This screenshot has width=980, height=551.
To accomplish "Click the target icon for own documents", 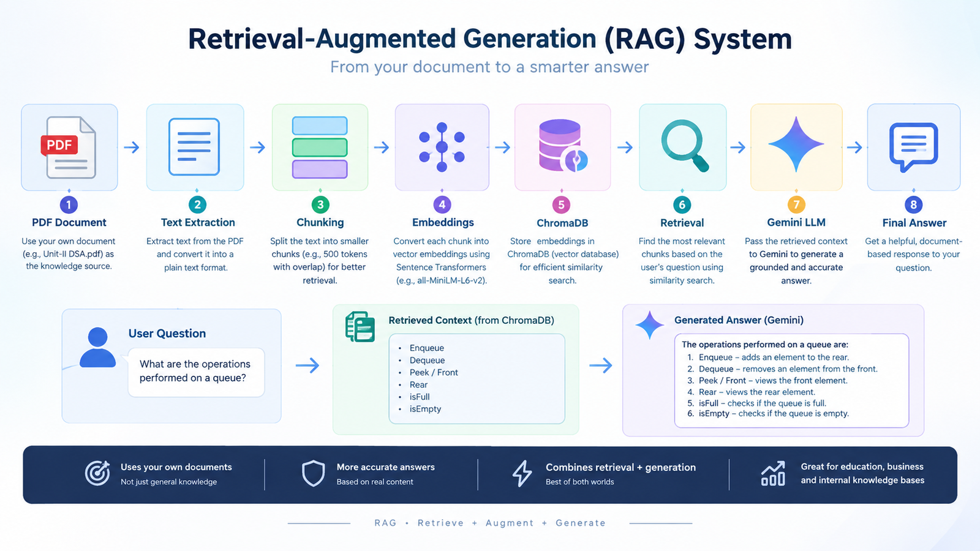I will coord(97,473).
